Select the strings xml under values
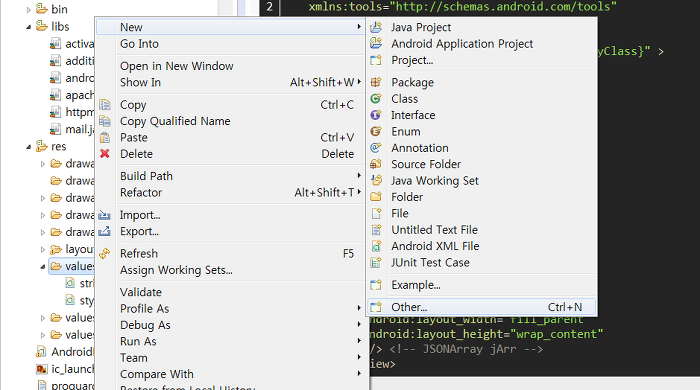This screenshot has width=700, height=390. click(87, 283)
